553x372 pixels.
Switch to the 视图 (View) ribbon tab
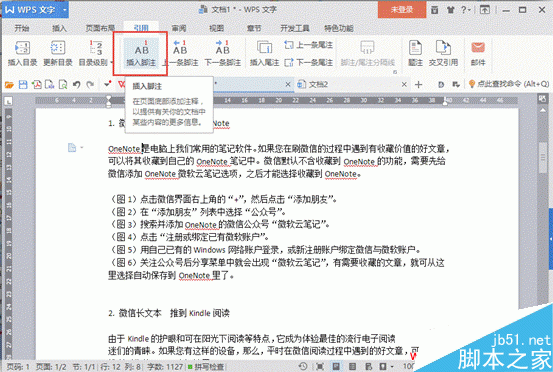pyautogui.click(x=216, y=28)
